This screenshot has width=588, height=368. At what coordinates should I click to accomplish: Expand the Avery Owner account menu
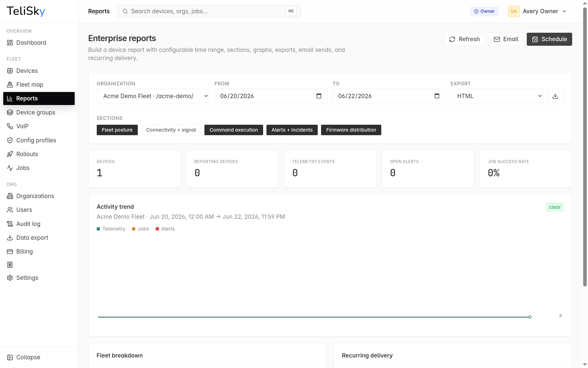pos(537,11)
